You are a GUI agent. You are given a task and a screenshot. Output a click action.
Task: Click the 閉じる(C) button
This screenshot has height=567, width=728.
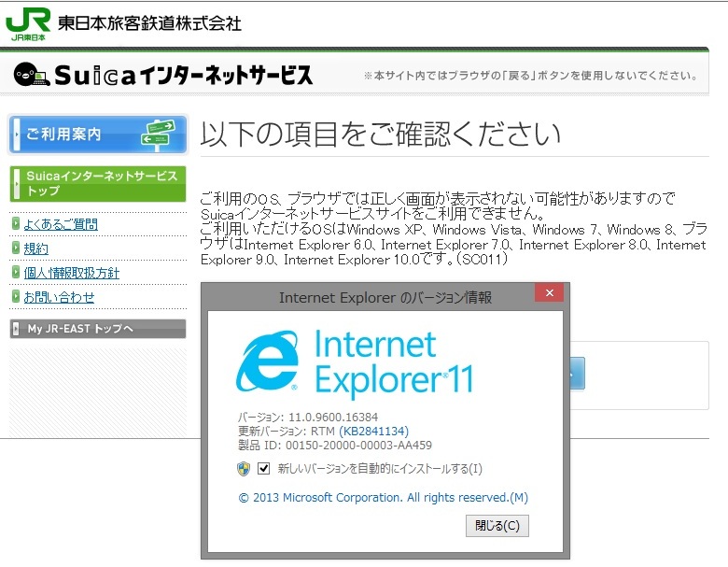(497, 526)
